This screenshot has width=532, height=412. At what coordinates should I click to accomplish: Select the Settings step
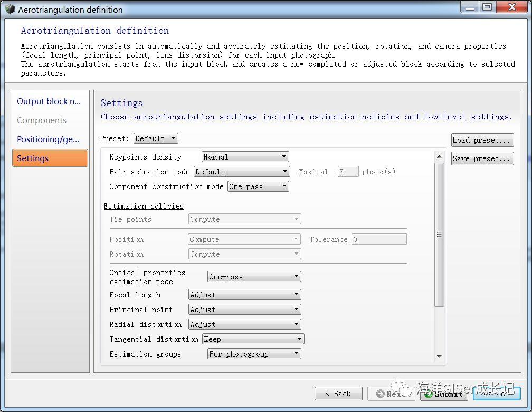(x=50, y=158)
